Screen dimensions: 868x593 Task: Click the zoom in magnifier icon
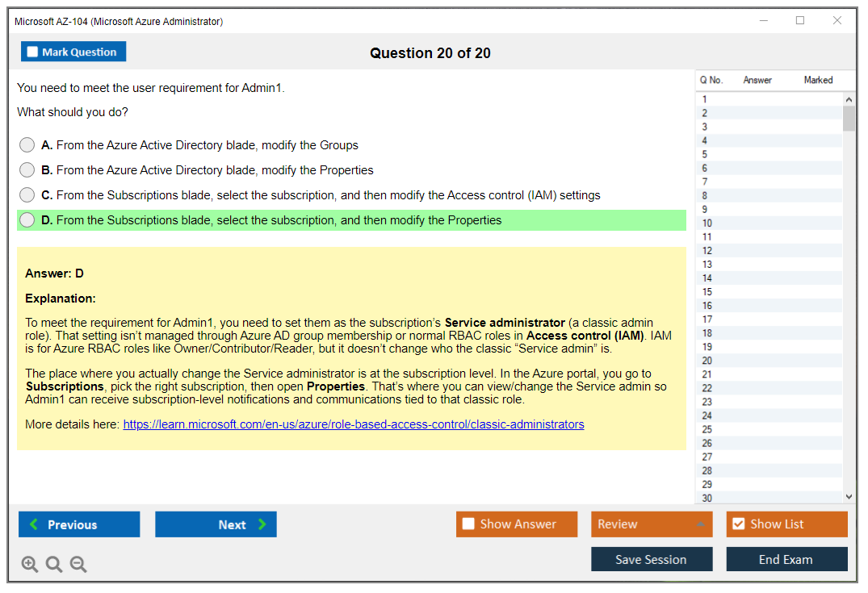pyautogui.click(x=30, y=564)
